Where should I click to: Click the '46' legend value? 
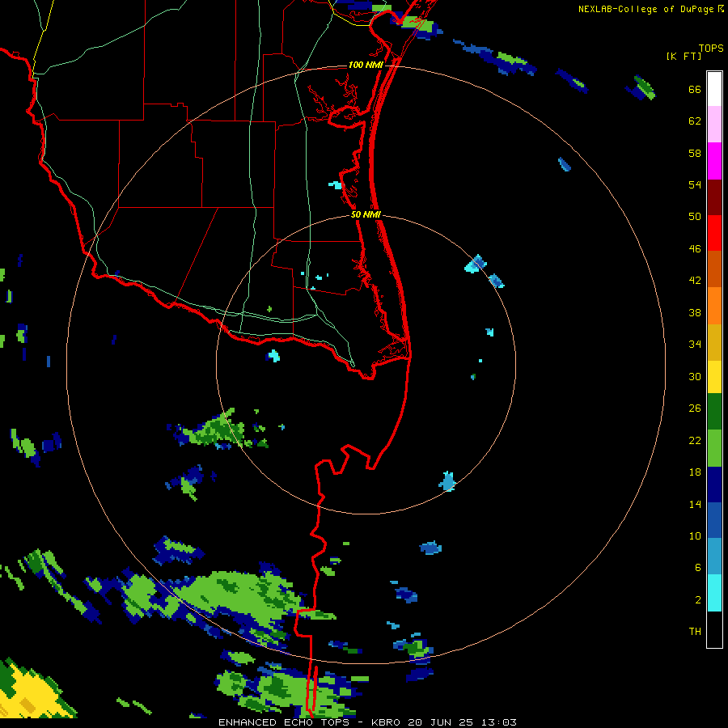pos(695,248)
